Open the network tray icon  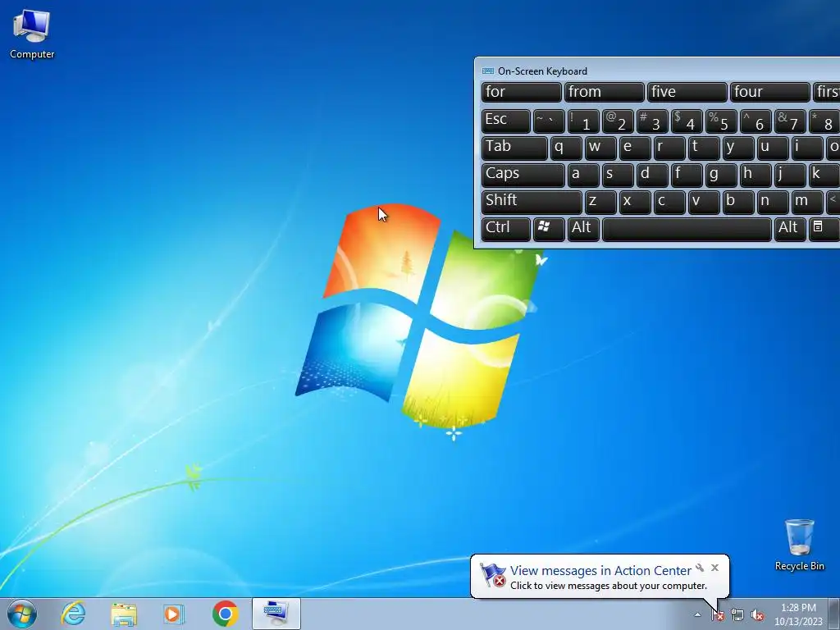coord(737,615)
